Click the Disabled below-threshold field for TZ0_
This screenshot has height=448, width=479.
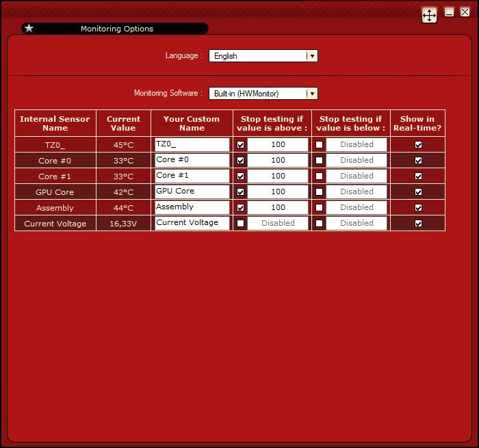pyautogui.click(x=357, y=144)
